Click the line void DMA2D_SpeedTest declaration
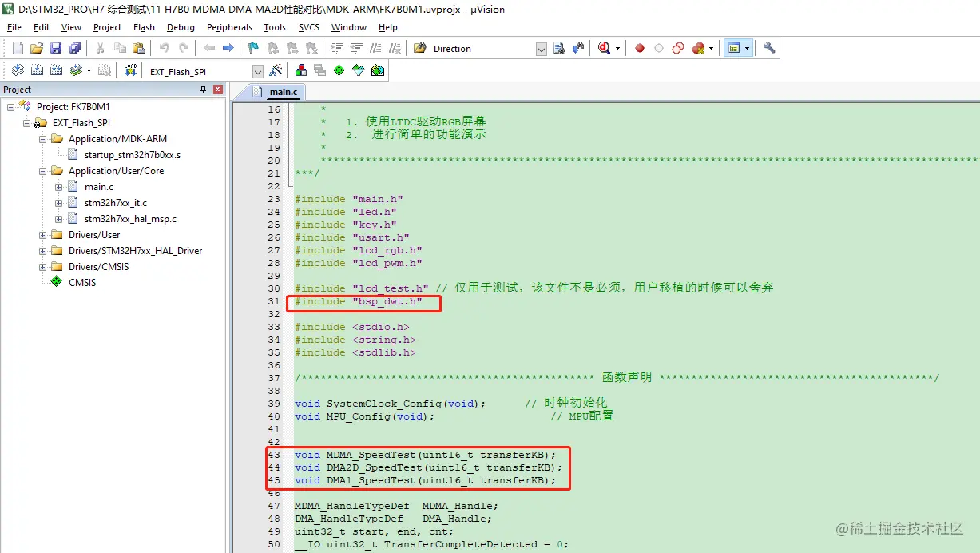 coord(428,467)
